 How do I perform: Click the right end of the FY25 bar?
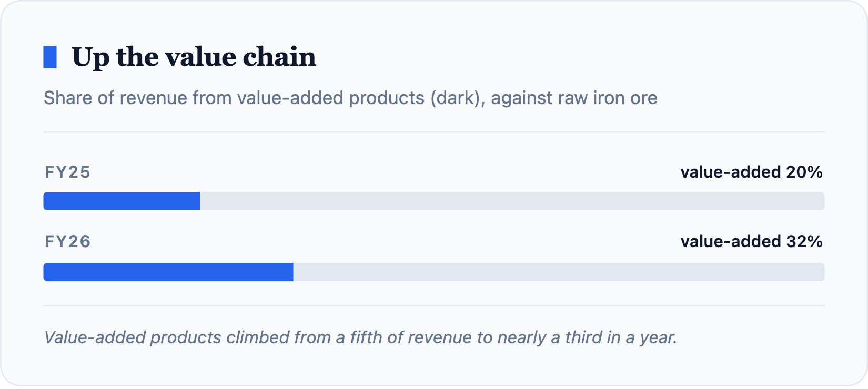click(x=821, y=201)
